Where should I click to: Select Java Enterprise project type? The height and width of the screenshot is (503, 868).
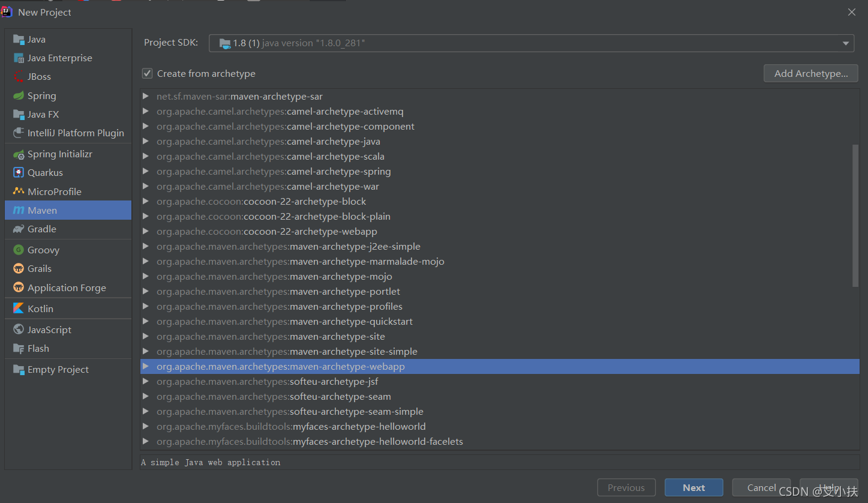[68, 58]
